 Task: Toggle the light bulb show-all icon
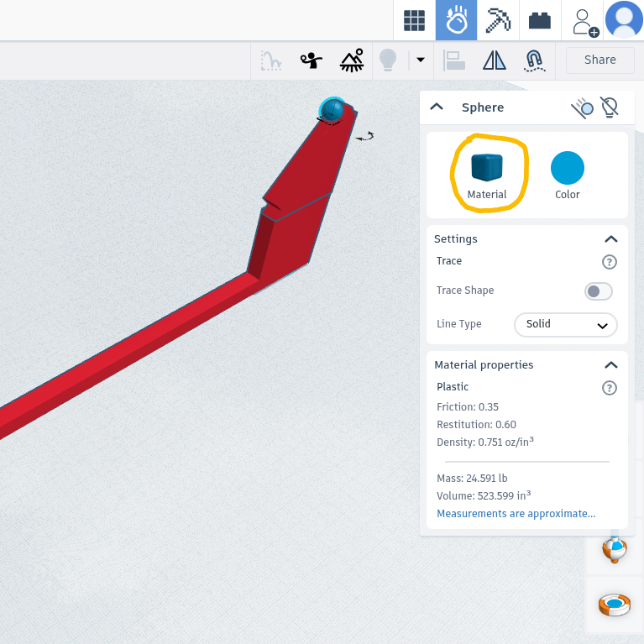[387, 60]
